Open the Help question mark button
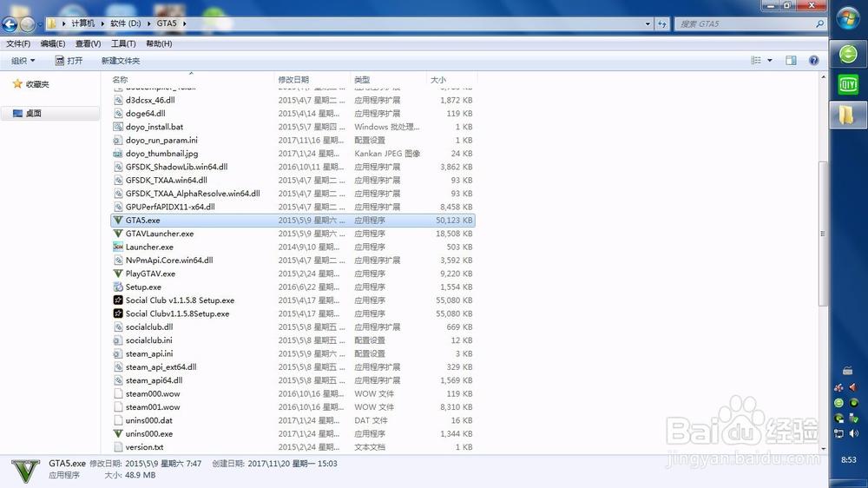 point(814,61)
